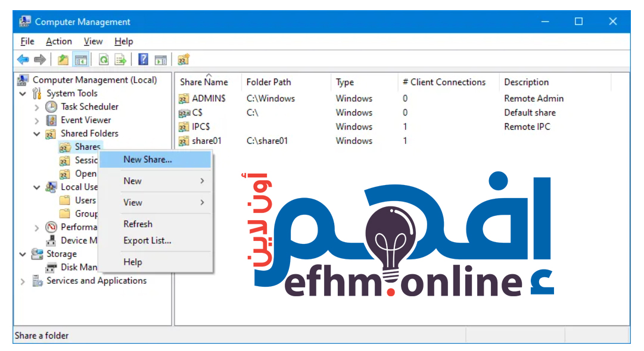Open the View menu in menu bar
The image size is (644, 351).
(x=93, y=42)
